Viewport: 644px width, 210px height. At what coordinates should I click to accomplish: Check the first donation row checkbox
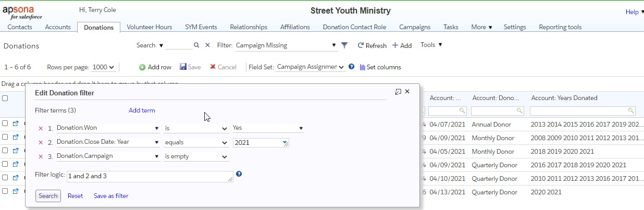click(x=5, y=124)
